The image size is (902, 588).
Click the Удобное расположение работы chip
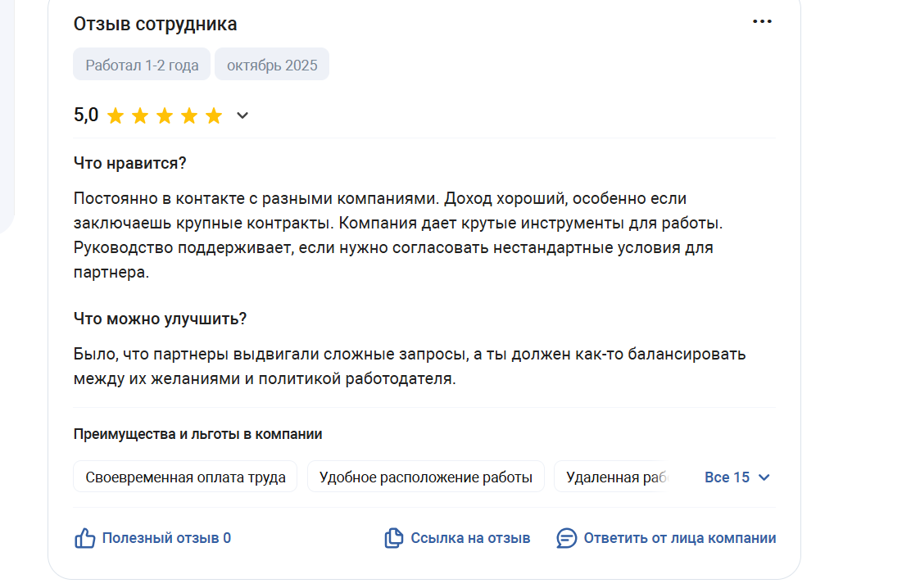coord(425,477)
